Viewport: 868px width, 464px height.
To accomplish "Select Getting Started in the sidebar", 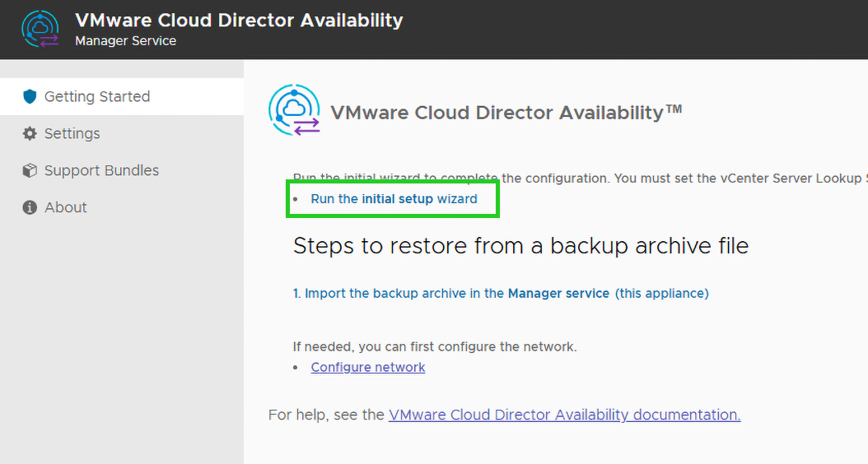I will coord(97,96).
